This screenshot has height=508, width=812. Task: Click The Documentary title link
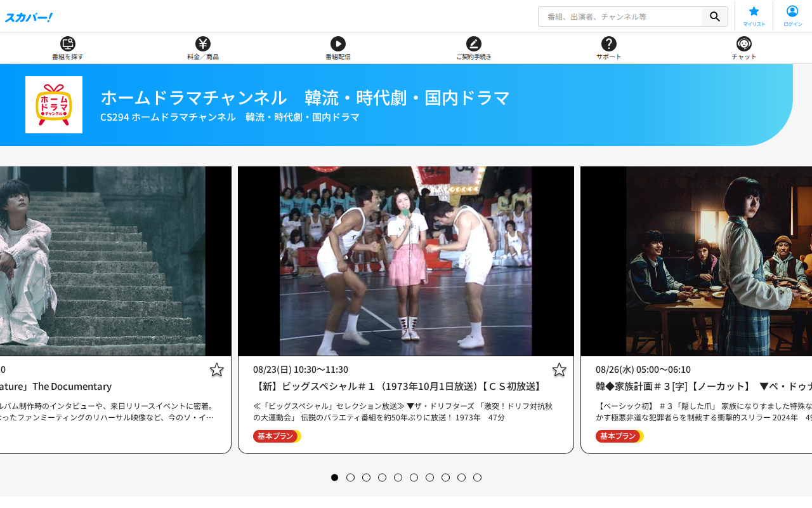56,386
